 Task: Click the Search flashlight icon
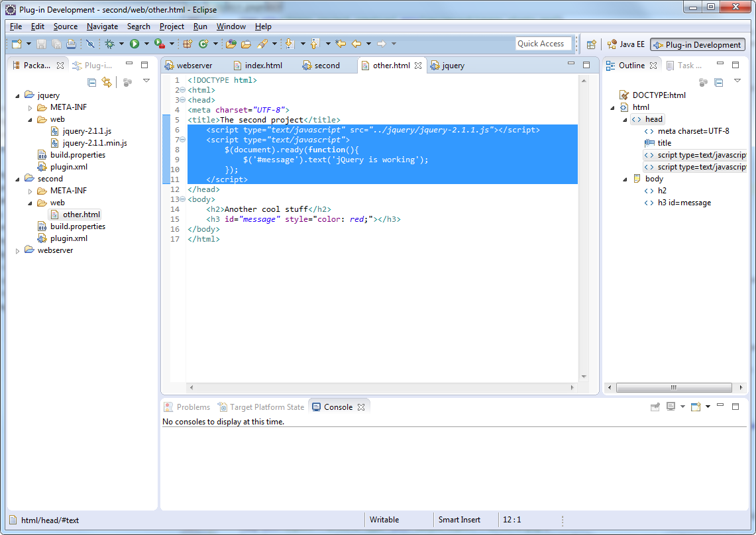[x=262, y=44]
